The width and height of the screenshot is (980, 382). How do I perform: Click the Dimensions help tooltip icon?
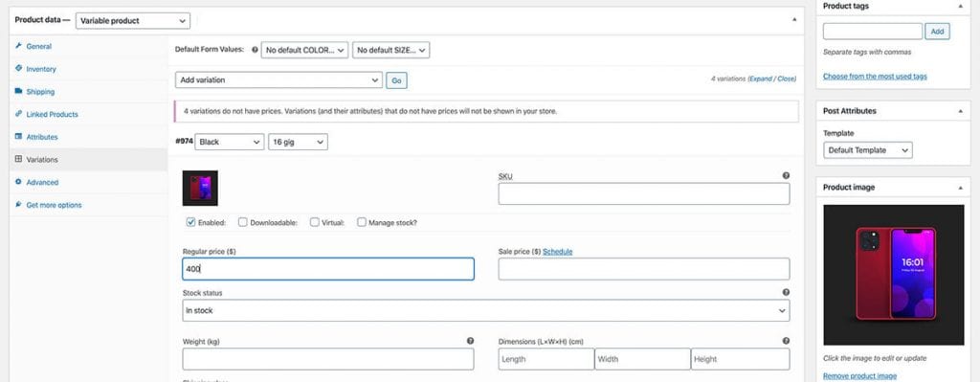786,341
